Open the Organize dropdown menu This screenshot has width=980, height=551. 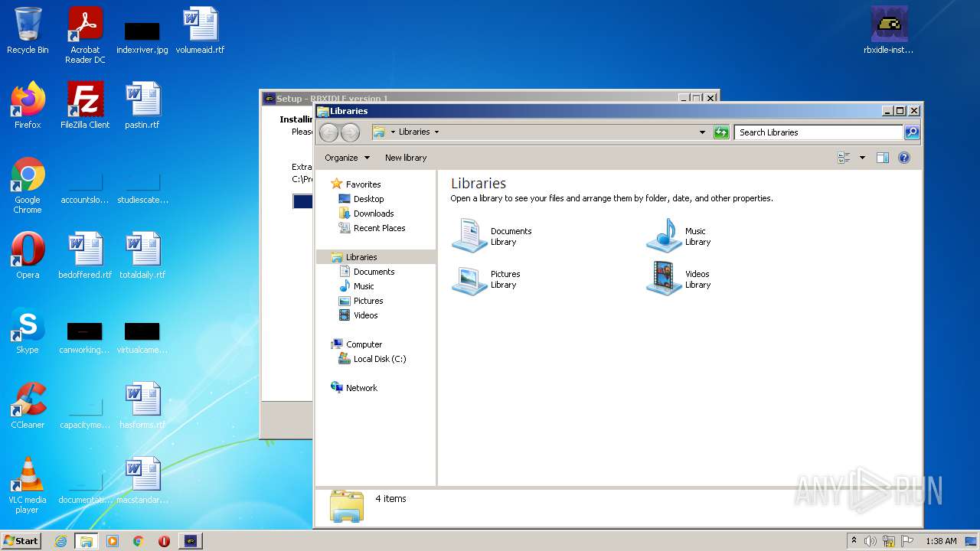click(347, 158)
